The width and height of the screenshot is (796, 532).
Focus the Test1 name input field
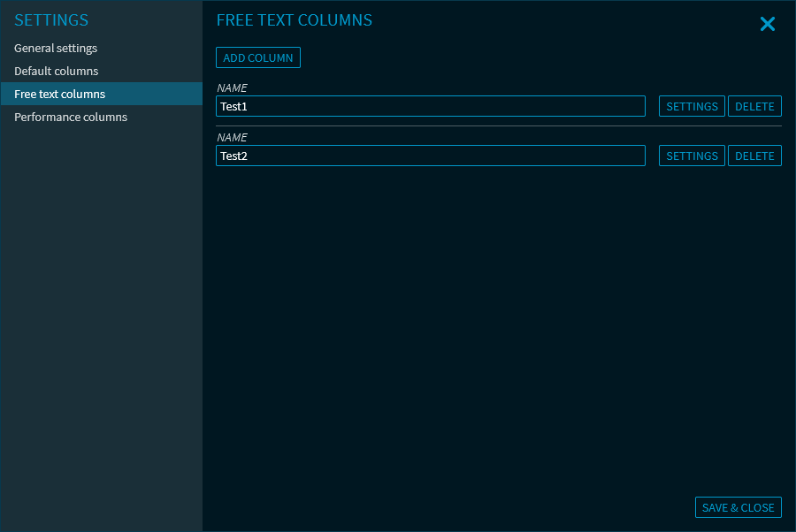pyautogui.click(x=430, y=106)
